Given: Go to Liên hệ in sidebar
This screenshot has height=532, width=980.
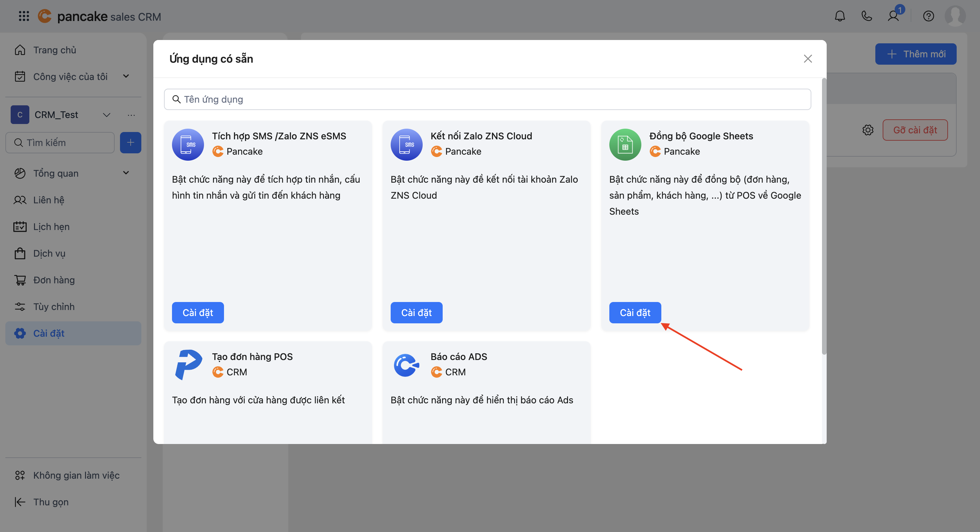Looking at the screenshot, I should [49, 200].
